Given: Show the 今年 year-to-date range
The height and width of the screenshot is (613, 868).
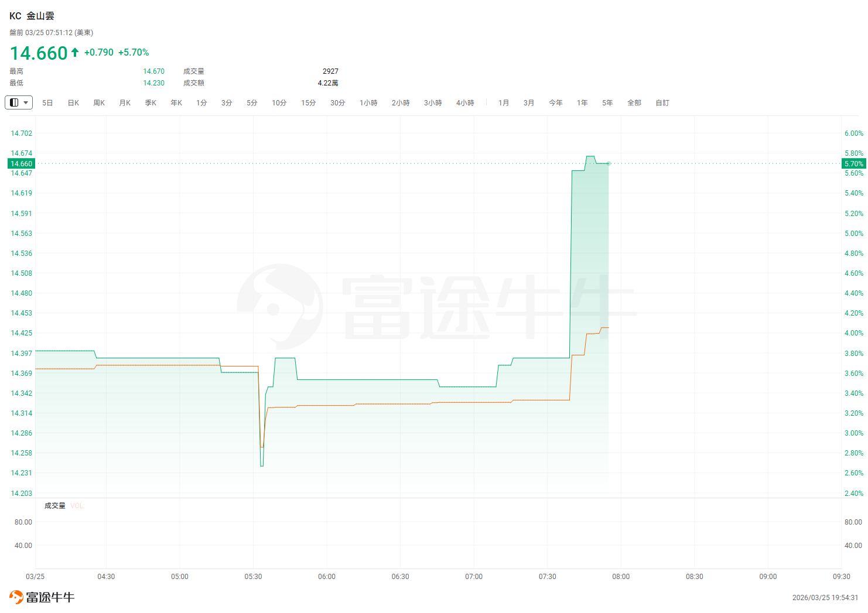Looking at the screenshot, I should point(555,103).
